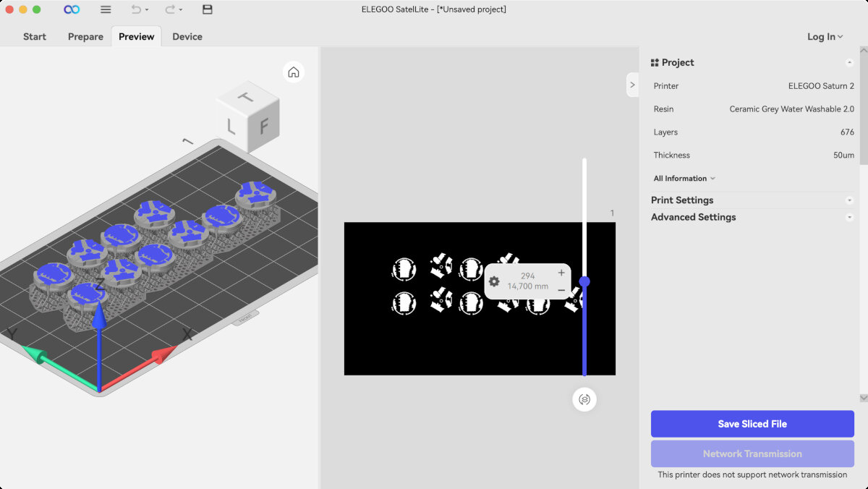Click the 50um thickness value
This screenshot has height=489, width=868.
tap(843, 156)
